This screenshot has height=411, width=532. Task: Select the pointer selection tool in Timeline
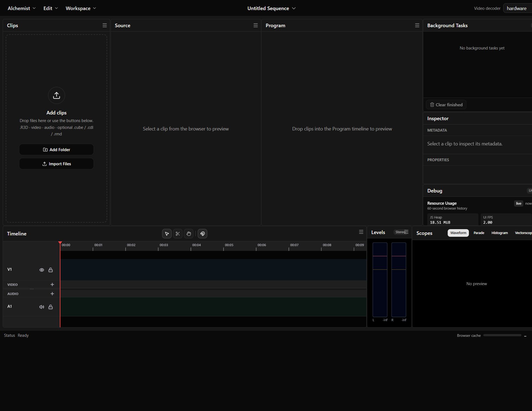(167, 233)
